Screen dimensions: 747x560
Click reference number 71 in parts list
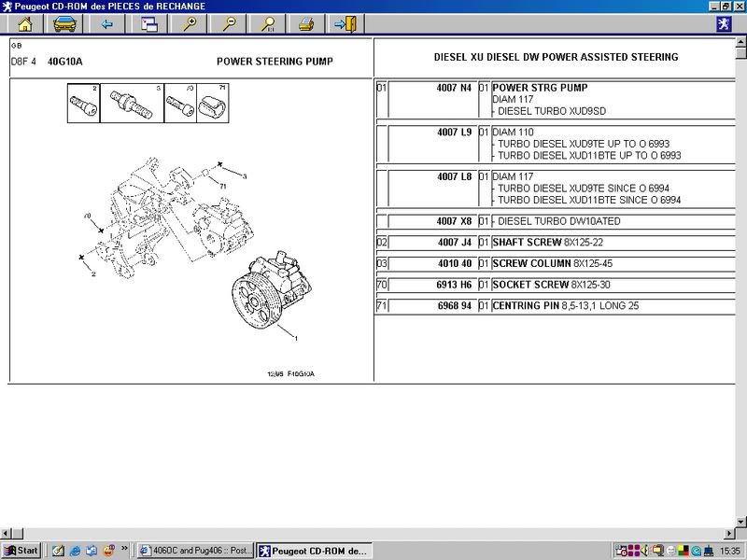382,306
